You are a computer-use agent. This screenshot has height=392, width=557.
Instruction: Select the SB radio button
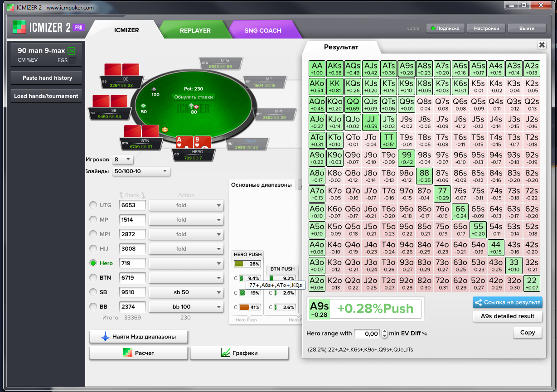pyautogui.click(x=93, y=292)
